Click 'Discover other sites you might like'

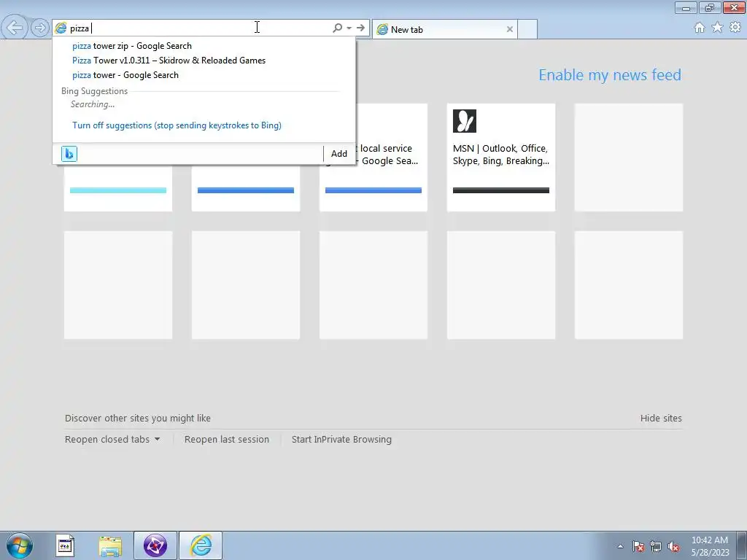pyautogui.click(x=138, y=418)
